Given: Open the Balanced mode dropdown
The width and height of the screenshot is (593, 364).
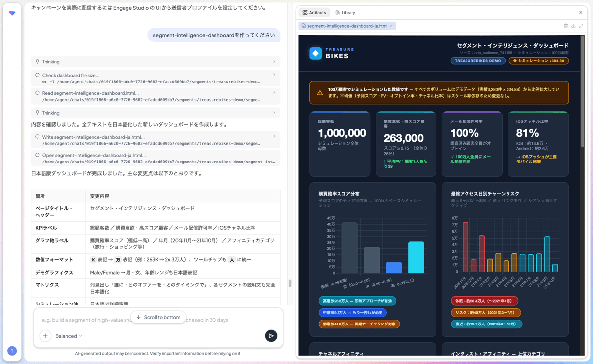Looking at the screenshot, I should click(x=69, y=336).
